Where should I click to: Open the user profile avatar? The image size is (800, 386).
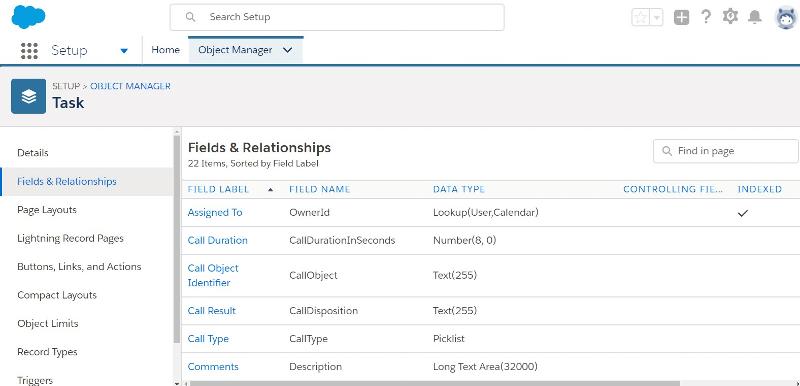point(786,18)
